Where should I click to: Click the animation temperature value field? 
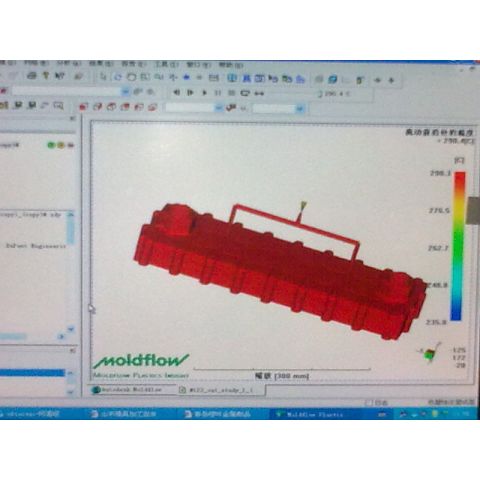pos(337,94)
